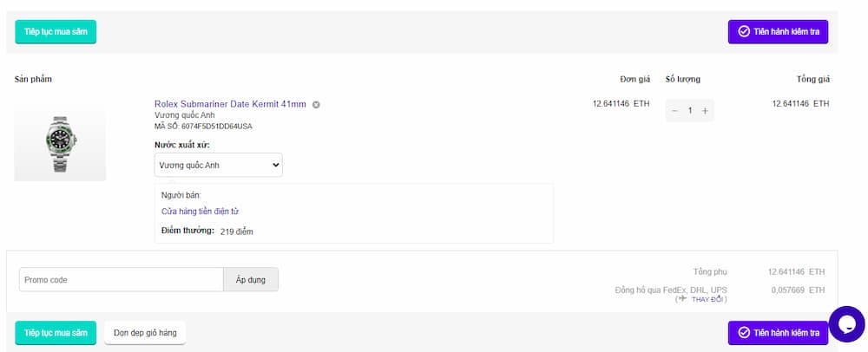The height and width of the screenshot is (352, 868).
Task: Click the top Tiếp tục mua sắm button
Action: click(x=56, y=32)
